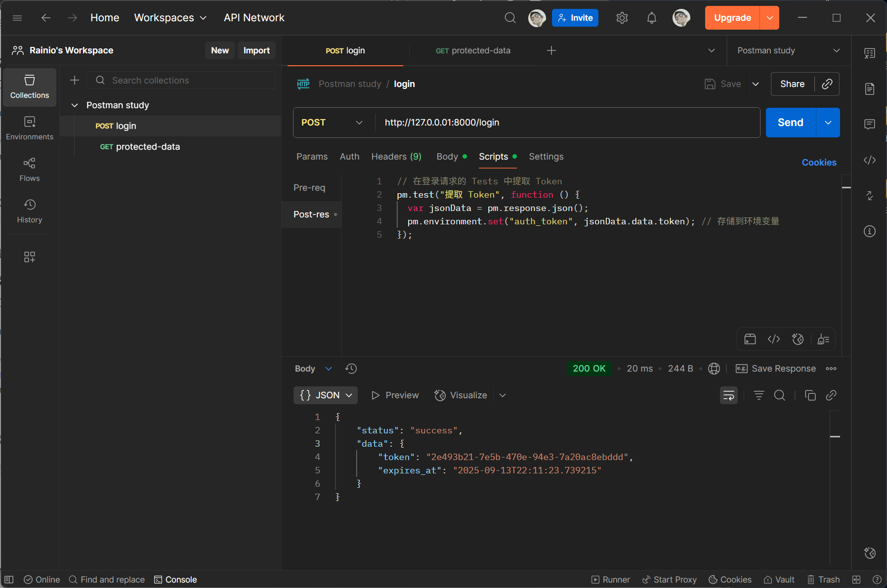Image resolution: width=887 pixels, height=588 pixels.
Task: Go back with the left arrow
Action: (46, 18)
